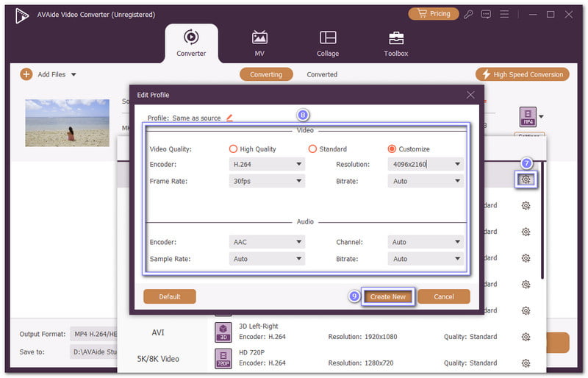Click the preset list scrollbar
This screenshot has height=378, width=588.
coord(542,221)
